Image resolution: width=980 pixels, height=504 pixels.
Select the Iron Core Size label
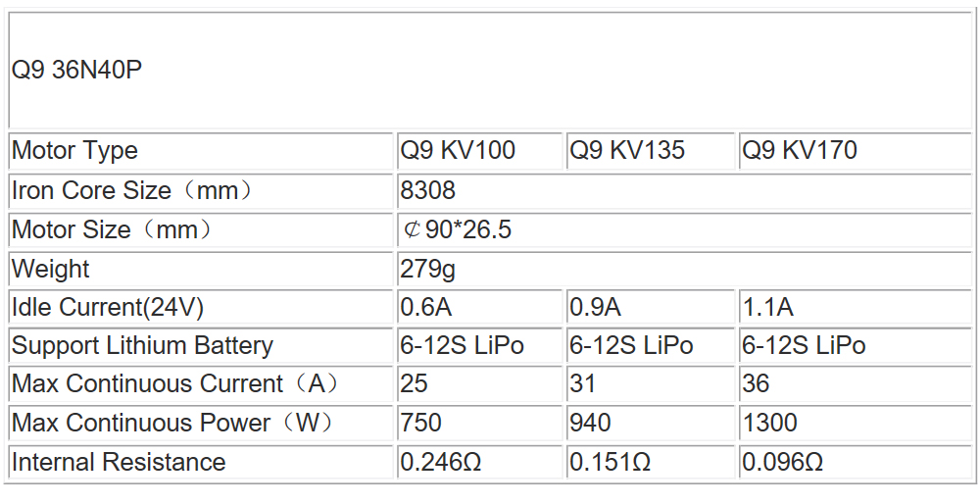click(131, 190)
